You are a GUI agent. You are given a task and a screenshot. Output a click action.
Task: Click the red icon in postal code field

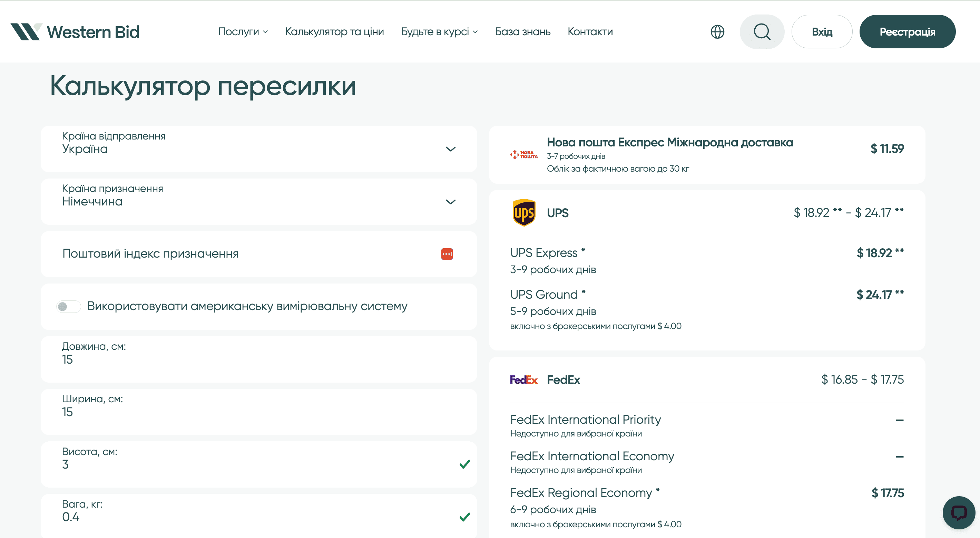point(448,253)
